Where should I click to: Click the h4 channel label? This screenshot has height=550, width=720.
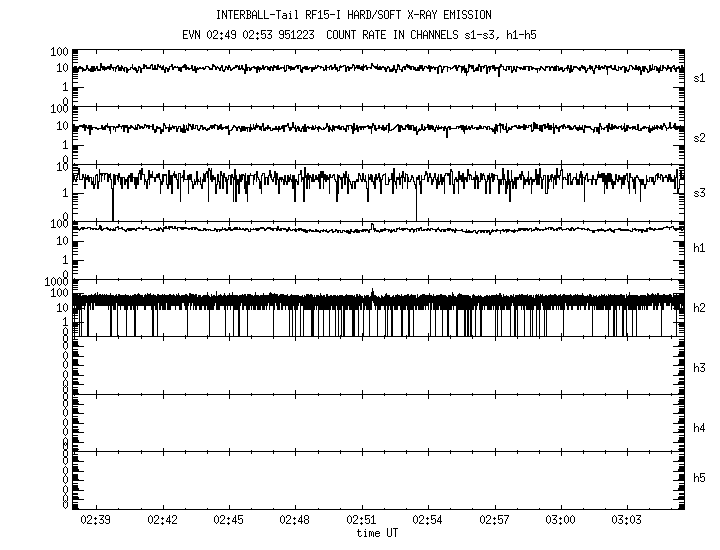699,428
